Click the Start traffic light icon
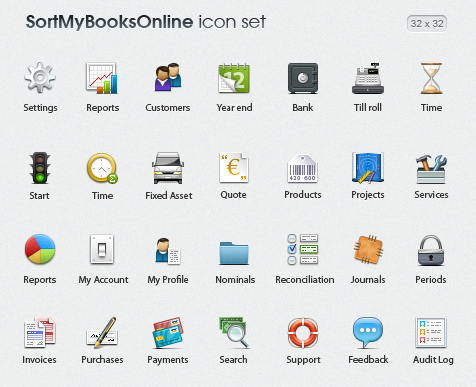The image size is (476, 387). (x=40, y=168)
